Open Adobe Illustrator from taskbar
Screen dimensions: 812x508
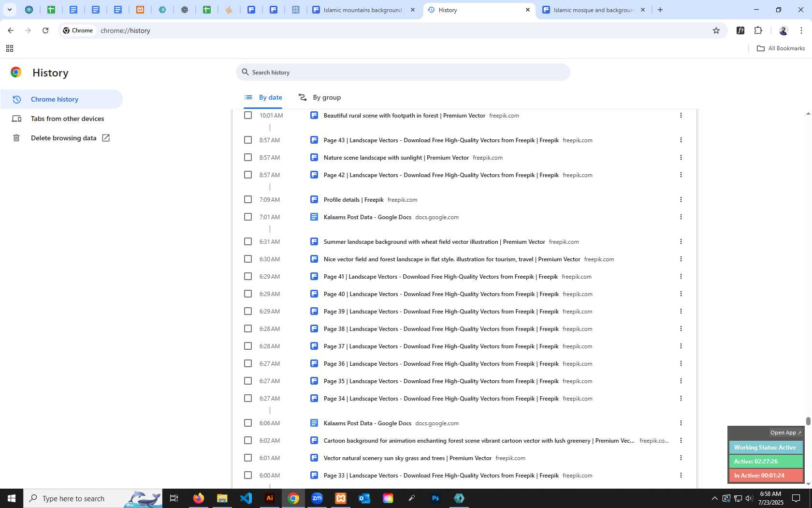(270, 498)
